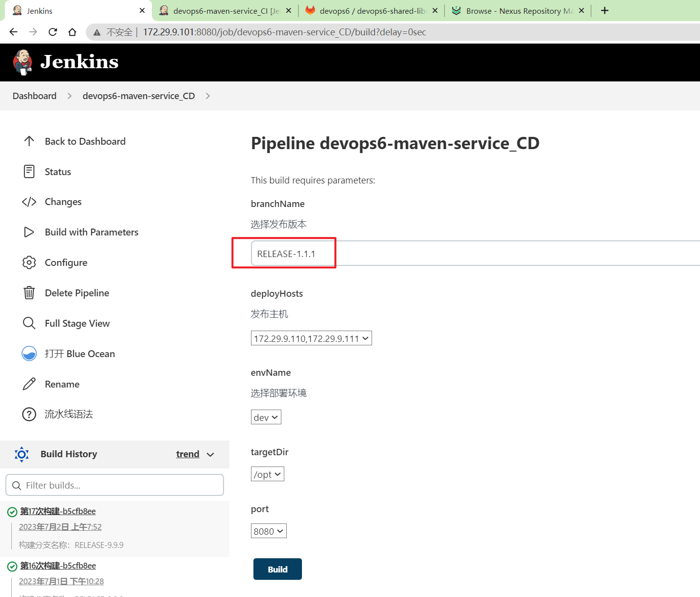Click the pipeline syntax question mark icon
700x597 pixels.
29,415
